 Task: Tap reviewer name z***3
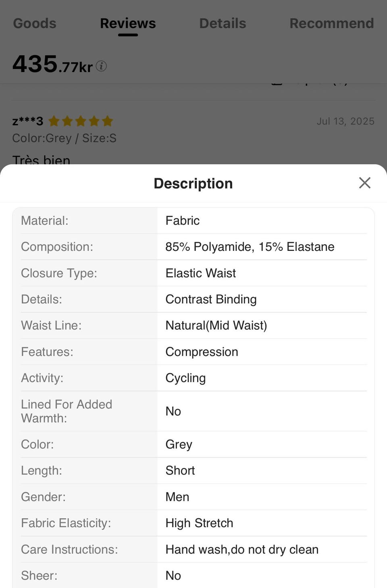tap(27, 121)
